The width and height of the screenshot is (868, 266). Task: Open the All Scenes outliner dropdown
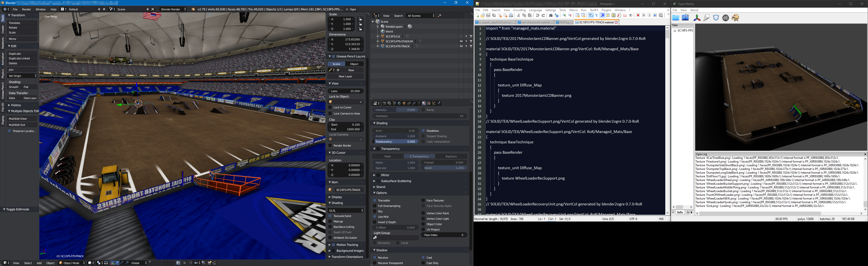(420, 16)
